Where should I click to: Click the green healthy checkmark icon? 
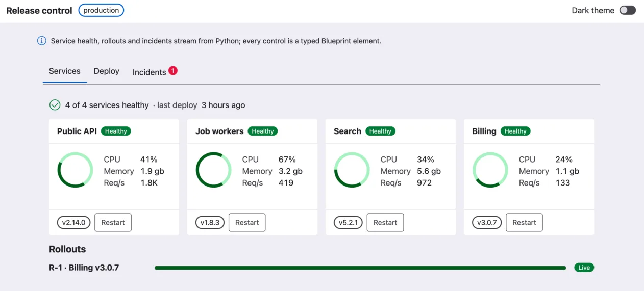[x=55, y=105]
